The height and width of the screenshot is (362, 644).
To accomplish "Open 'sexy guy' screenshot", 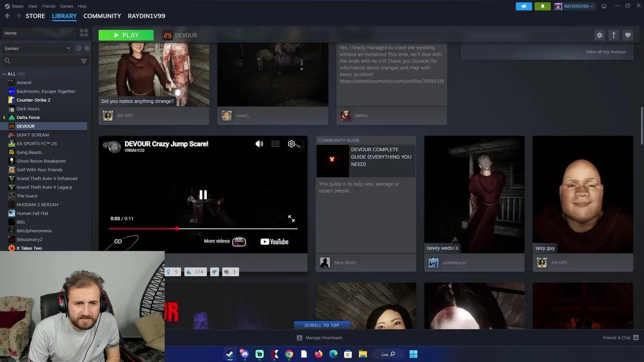I will pos(583,195).
